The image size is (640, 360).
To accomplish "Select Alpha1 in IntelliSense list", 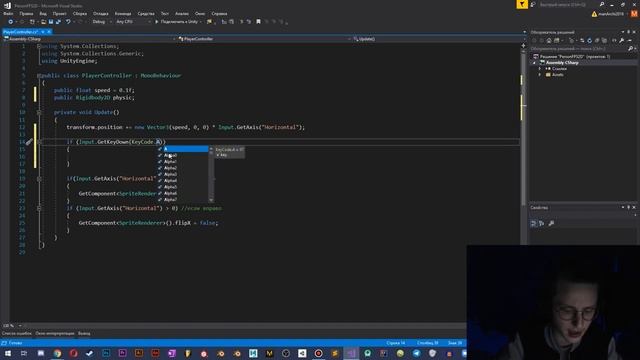I will pos(183,162).
